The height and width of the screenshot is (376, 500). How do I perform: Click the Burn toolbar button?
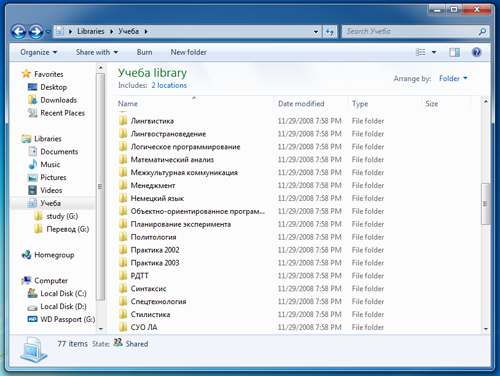tap(144, 52)
